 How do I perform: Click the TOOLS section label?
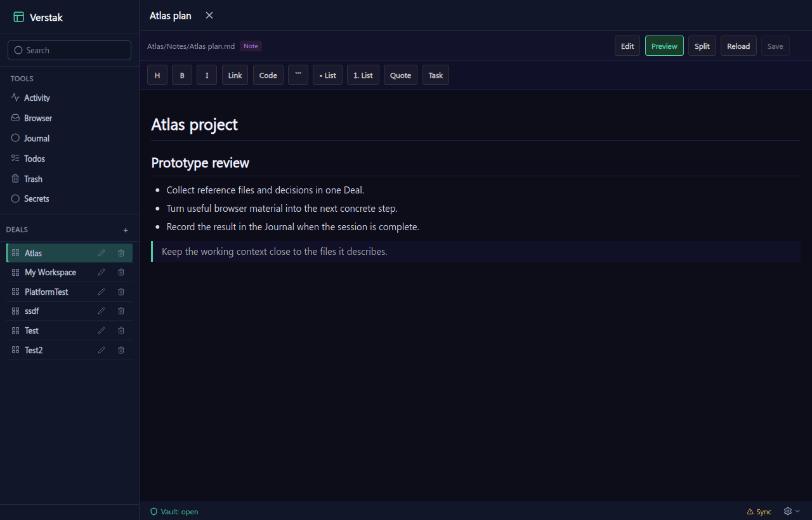point(22,79)
